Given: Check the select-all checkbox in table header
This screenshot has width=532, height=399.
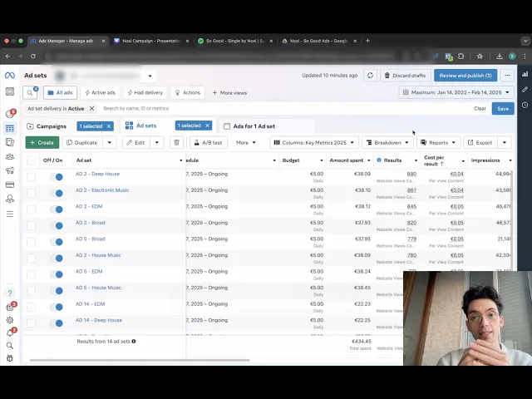Looking at the screenshot, I should click(31, 160).
